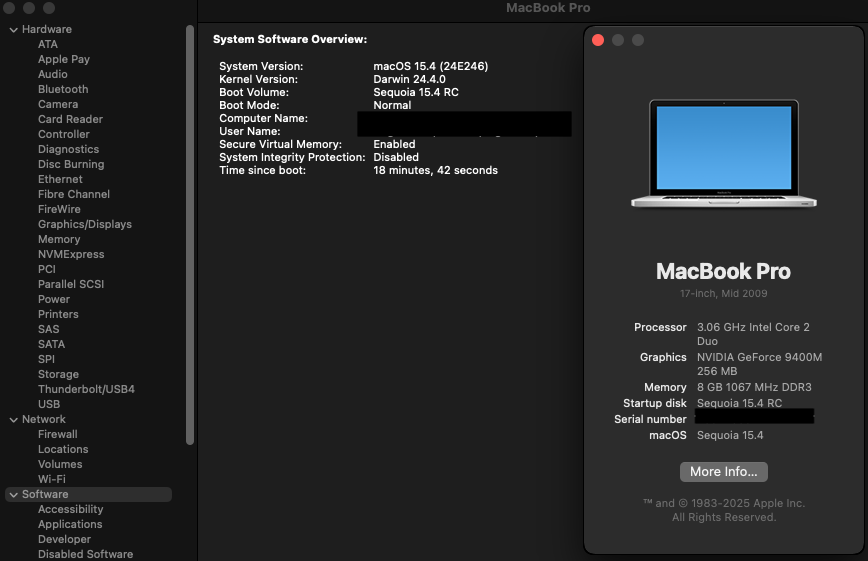Select Printers in the sidebar
Viewport: 868px width, 561px height.
[58, 314]
